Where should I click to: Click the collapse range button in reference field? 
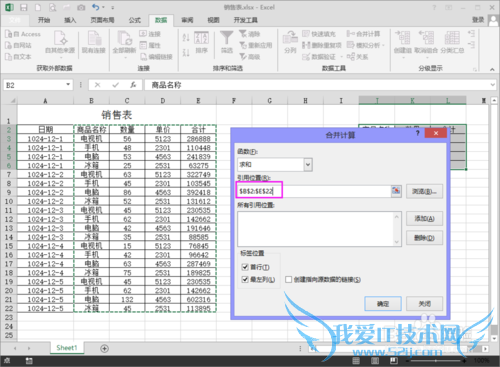point(396,191)
